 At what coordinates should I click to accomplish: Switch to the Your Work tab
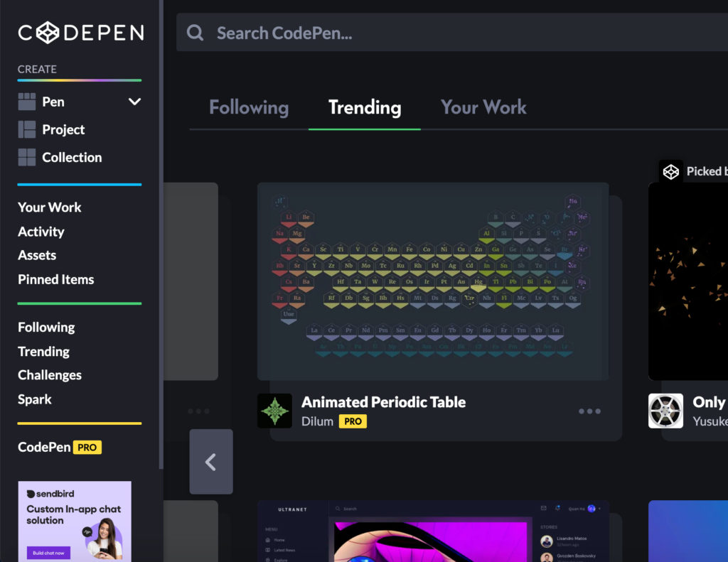(x=483, y=107)
